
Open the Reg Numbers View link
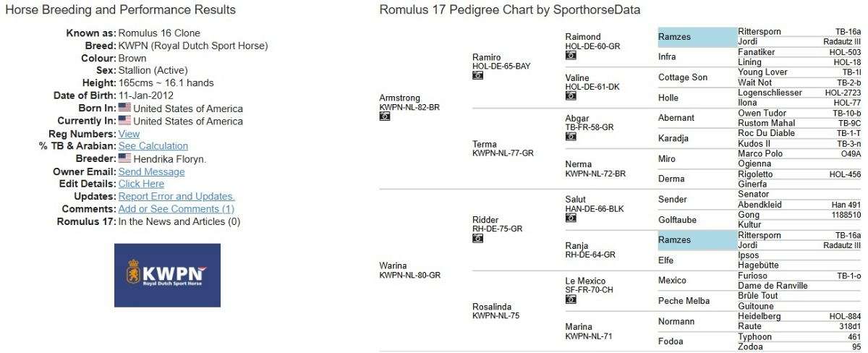tap(129, 134)
